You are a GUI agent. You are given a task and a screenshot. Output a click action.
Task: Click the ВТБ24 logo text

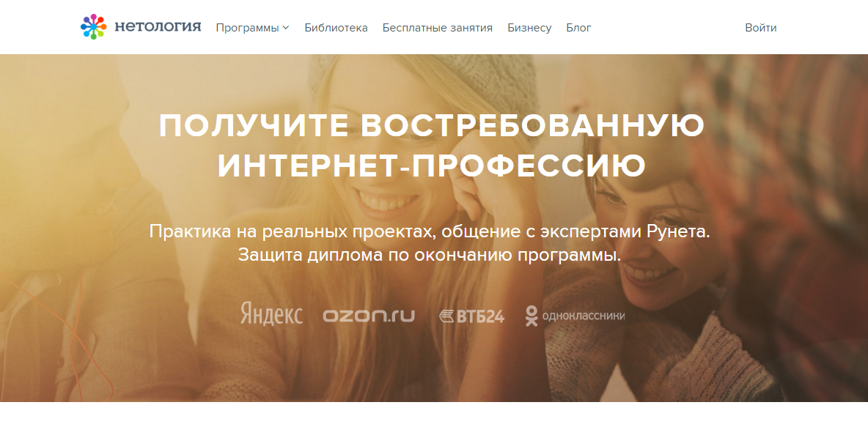[480, 316]
